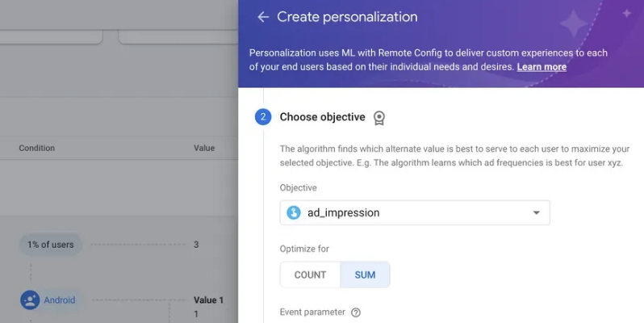Viewport: 644px width, 323px height.
Task: Click the Condition column header
Action: click(36, 148)
